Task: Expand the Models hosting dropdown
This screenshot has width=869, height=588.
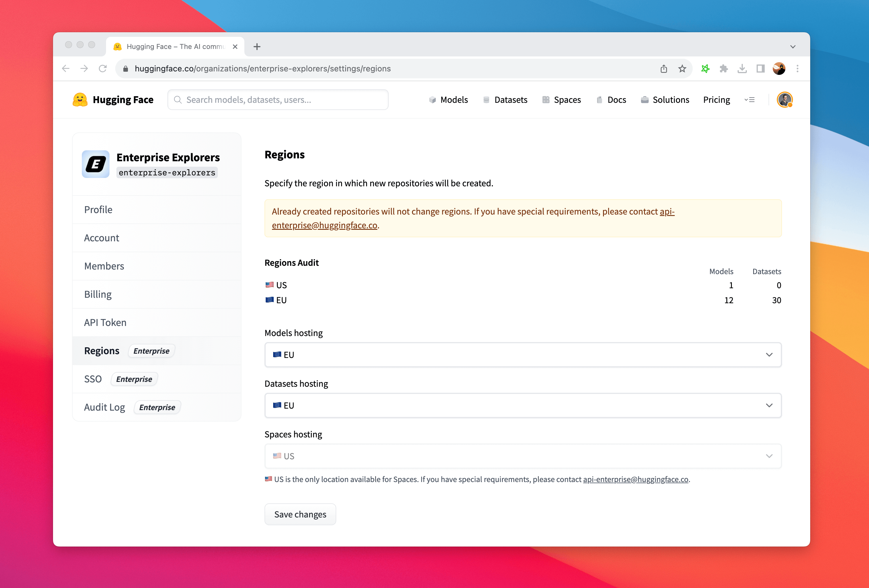Action: [523, 355]
